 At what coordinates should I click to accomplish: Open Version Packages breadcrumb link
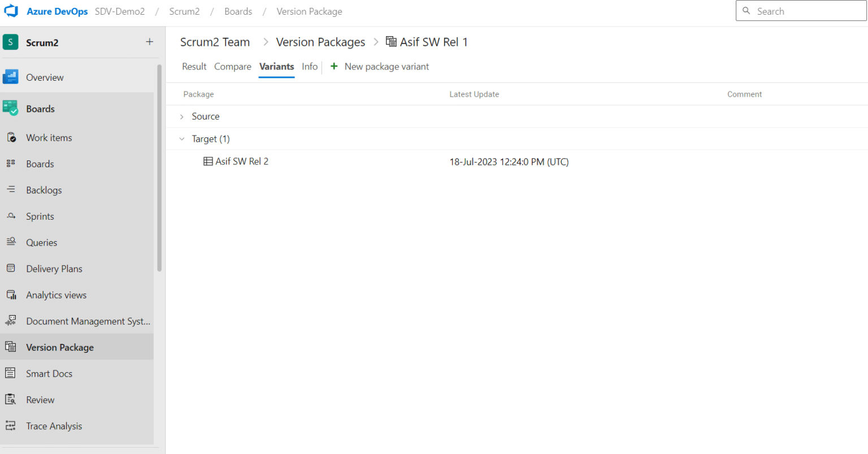coord(320,42)
